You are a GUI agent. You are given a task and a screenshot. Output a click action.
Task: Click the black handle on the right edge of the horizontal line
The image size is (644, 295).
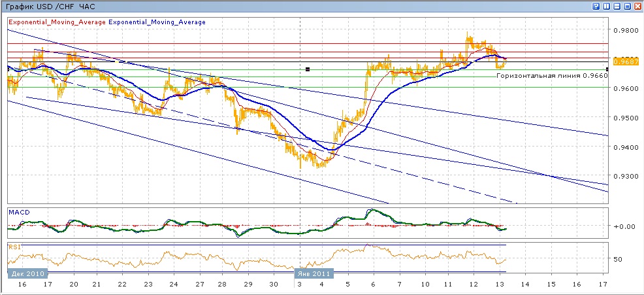pos(608,69)
